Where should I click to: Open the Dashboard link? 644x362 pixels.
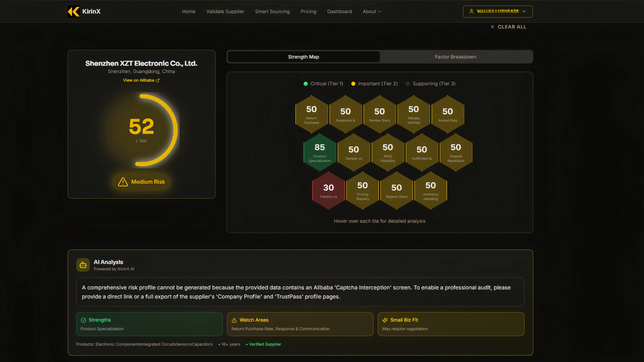tap(339, 11)
